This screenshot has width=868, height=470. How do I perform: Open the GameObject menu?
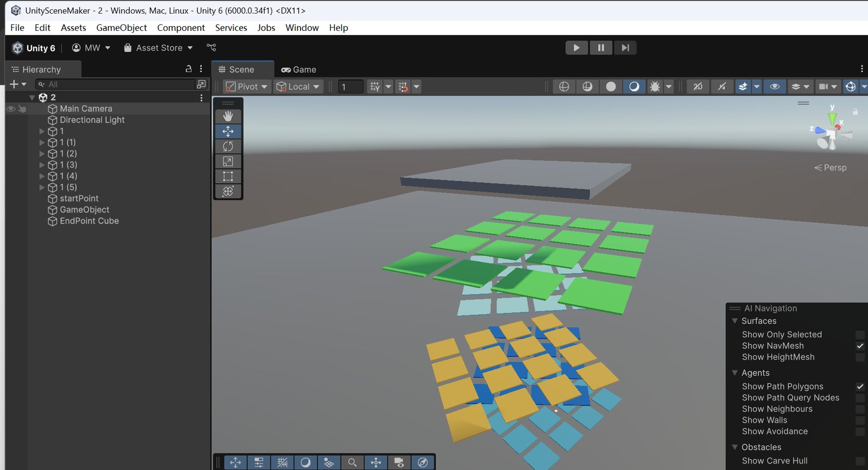click(x=122, y=28)
